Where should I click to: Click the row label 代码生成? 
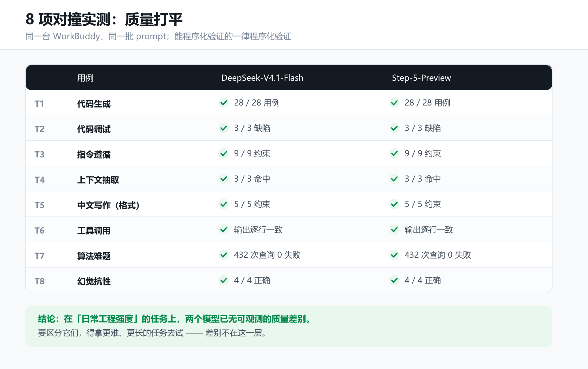tap(94, 104)
